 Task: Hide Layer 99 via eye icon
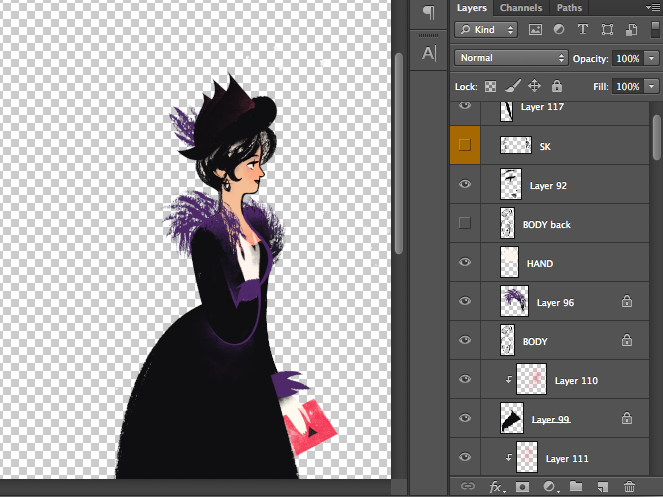click(465, 418)
